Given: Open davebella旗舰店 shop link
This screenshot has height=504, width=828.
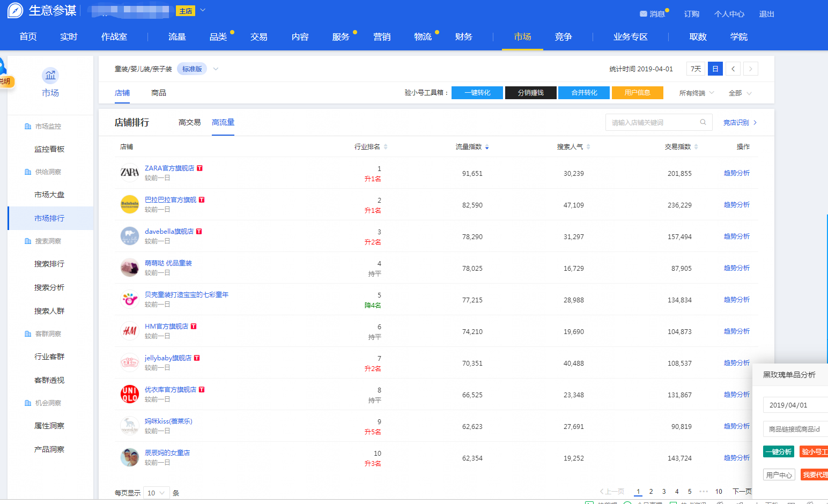Looking at the screenshot, I should 169,232.
